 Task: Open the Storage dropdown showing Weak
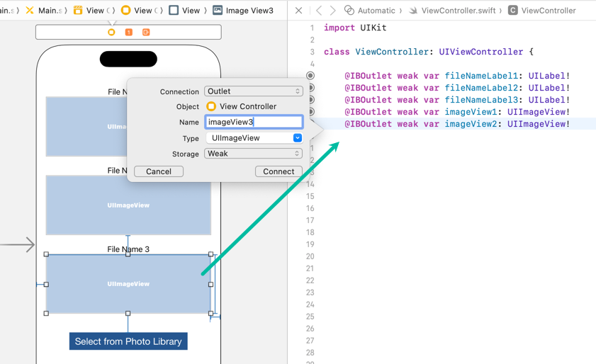(x=253, y=154)
